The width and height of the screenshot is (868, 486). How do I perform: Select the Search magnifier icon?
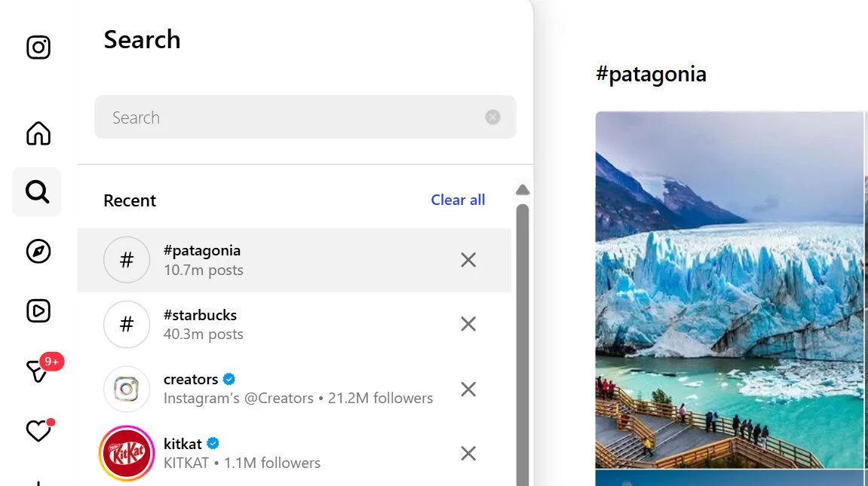37,192
